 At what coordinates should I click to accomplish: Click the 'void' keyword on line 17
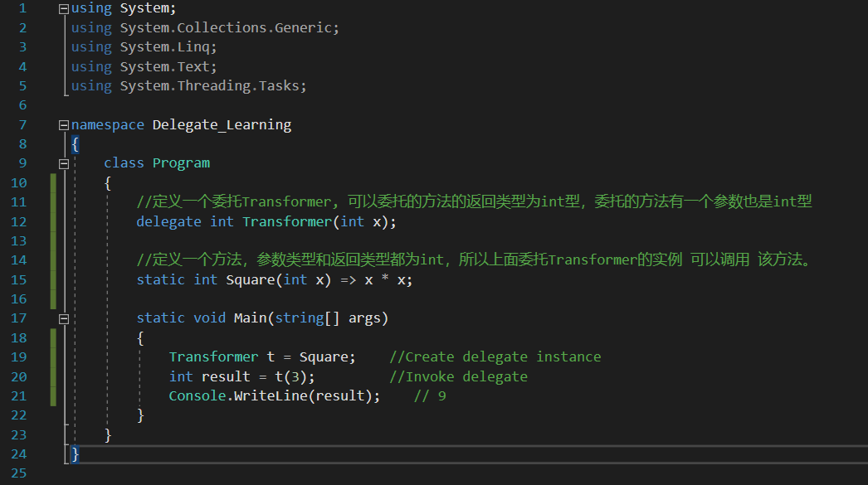point(210,318)
